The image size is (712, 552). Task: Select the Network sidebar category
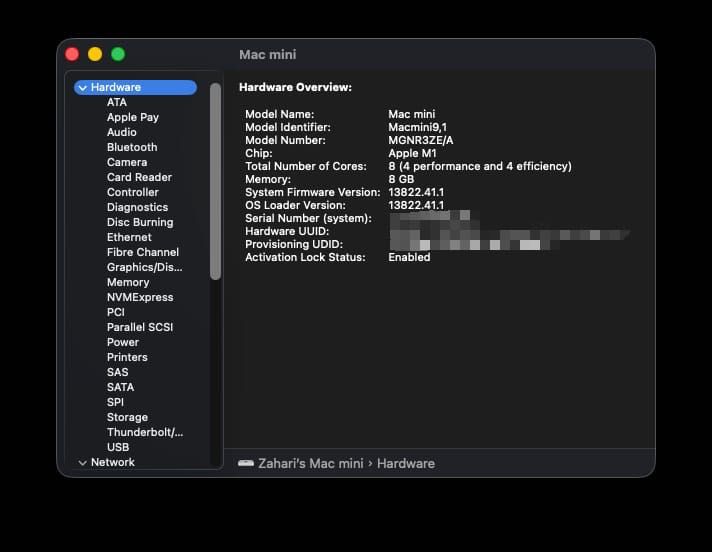pyautogui.click(x=113, y=462)
